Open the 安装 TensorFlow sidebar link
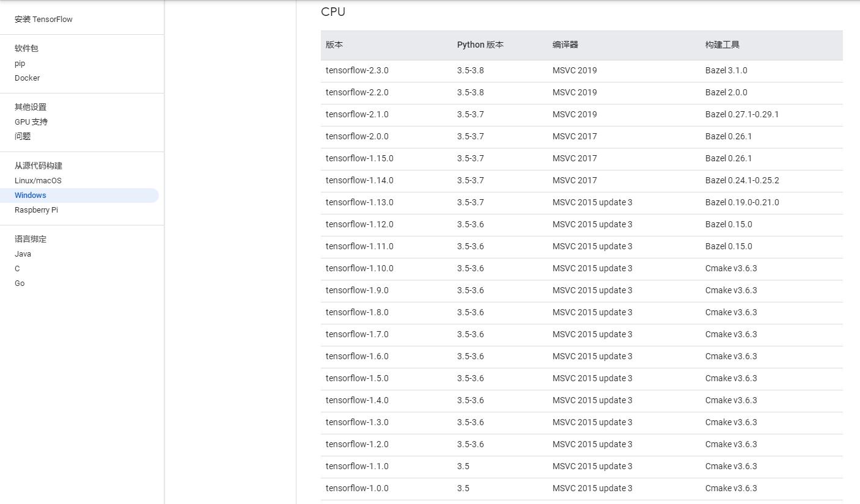Image resolution: width=860 pixels, height=504 pixels. tap(43, 20)
